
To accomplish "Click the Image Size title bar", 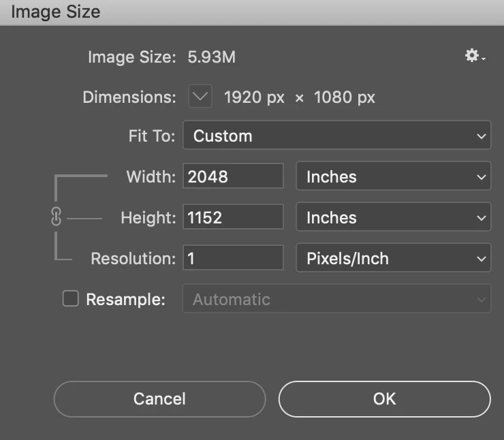I will (252, 12).
